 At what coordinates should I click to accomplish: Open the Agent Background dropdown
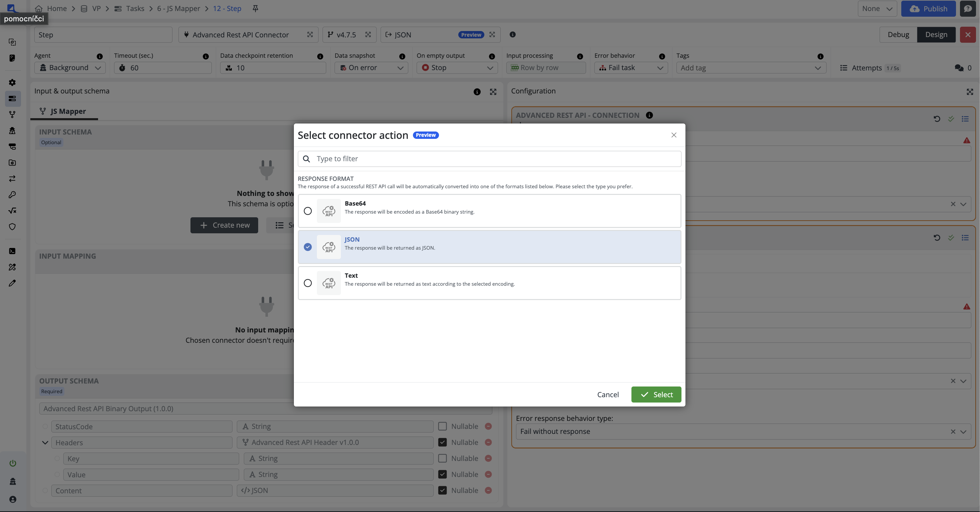point(70,68)
